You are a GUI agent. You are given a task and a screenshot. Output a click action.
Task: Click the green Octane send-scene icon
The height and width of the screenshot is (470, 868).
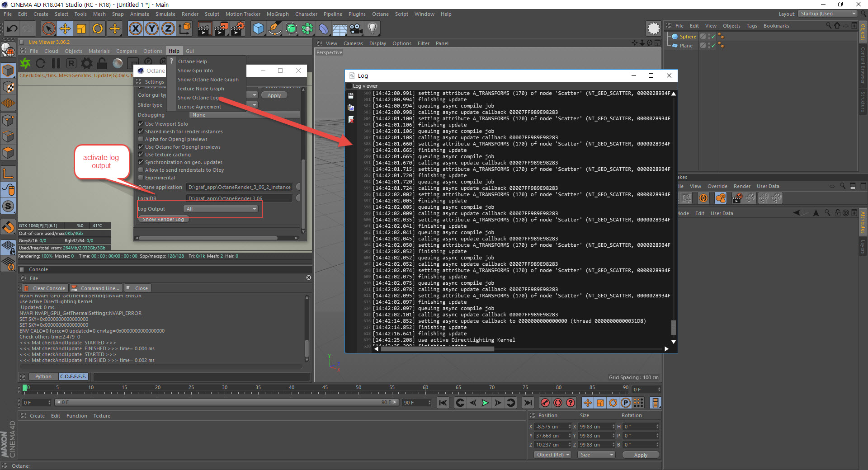pos(25,63)
